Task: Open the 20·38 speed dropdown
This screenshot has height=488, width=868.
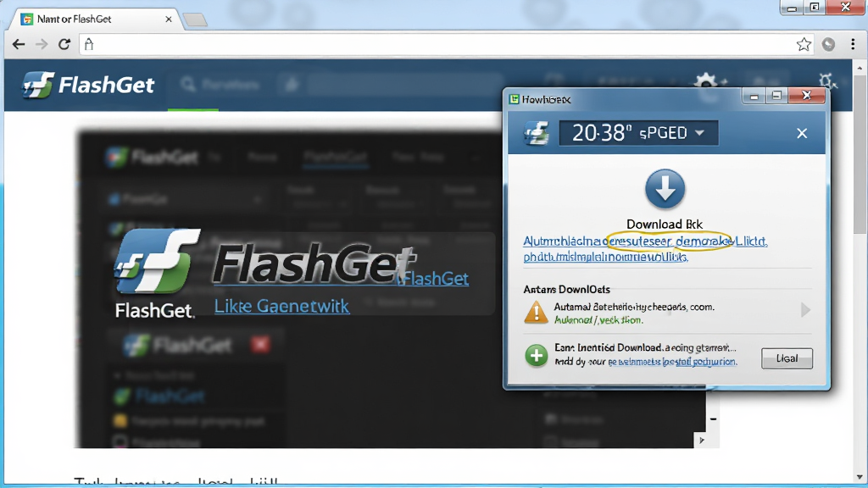Action: point(638,133)
